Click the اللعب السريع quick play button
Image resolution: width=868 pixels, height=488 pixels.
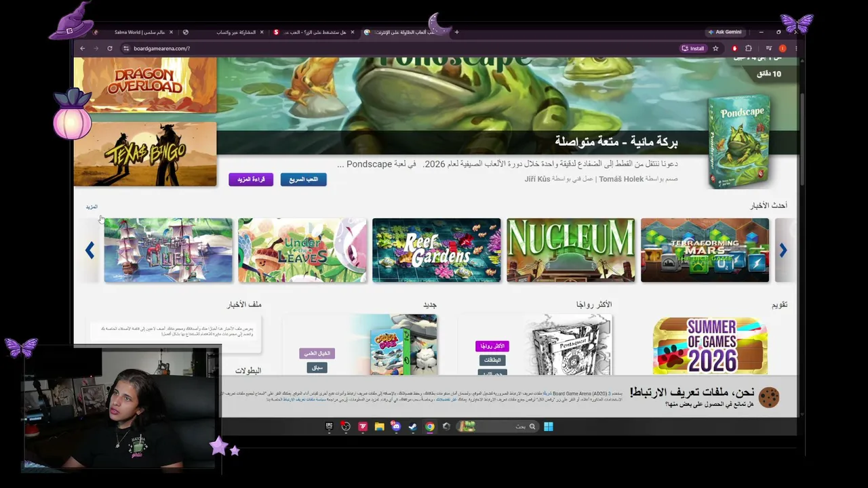303,180
